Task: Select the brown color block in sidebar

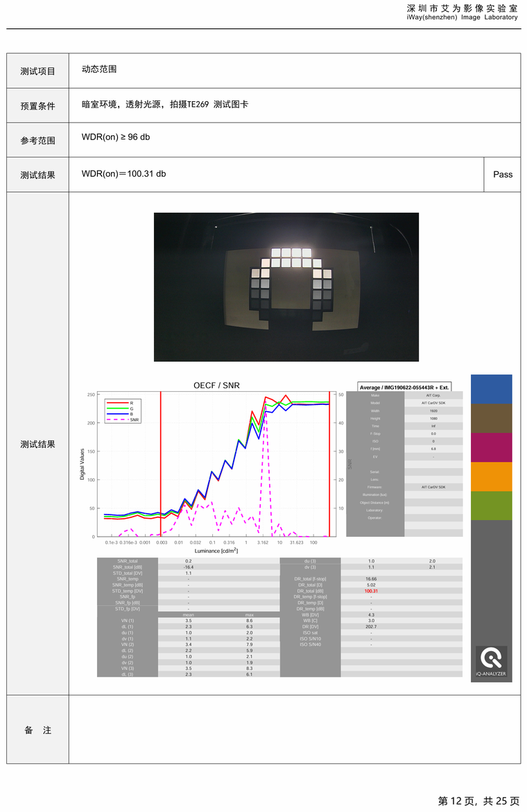Action: tap(491, 418)
